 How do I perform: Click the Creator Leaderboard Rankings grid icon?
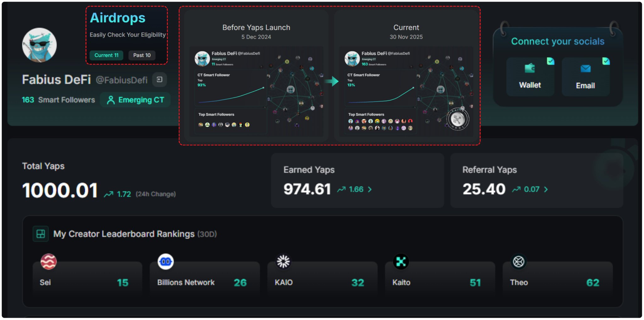[41, 234]
